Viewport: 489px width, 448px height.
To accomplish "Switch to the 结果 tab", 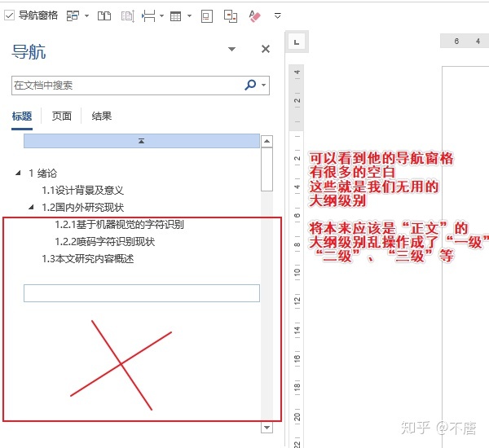I will pyautogui.click(x=102, y=116).
